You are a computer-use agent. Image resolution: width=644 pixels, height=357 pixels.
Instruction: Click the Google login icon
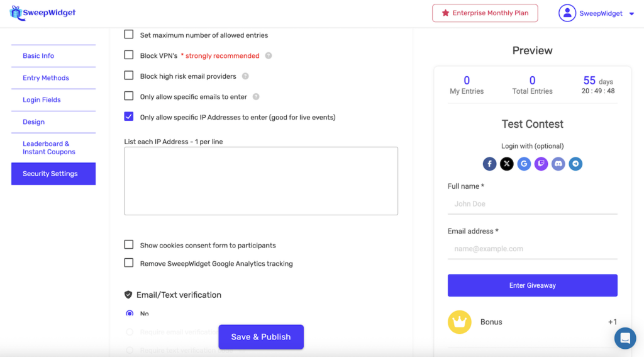coord(524,164)
